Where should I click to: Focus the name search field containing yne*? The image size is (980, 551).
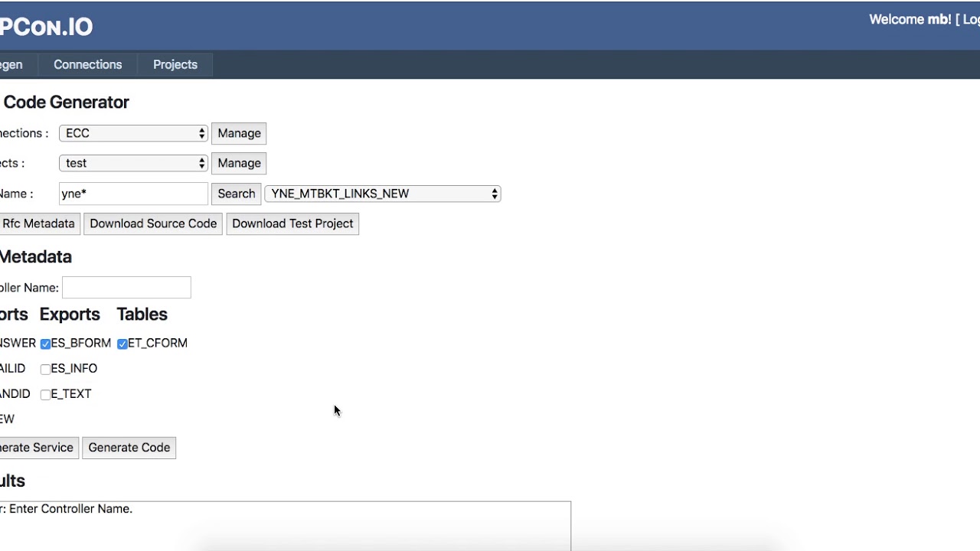point(133,194)
